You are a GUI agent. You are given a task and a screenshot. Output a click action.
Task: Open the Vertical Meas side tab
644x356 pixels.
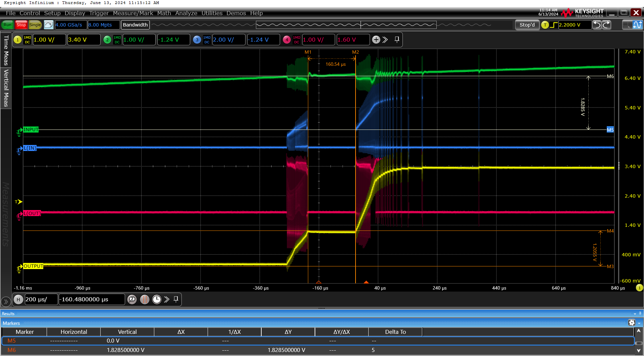click(6, 88)
